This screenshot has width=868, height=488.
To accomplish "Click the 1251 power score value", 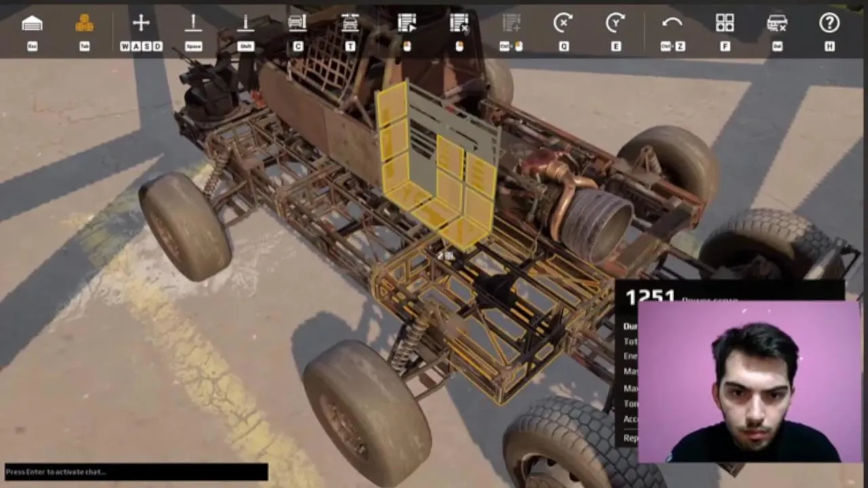I will [x=650, y=296].
